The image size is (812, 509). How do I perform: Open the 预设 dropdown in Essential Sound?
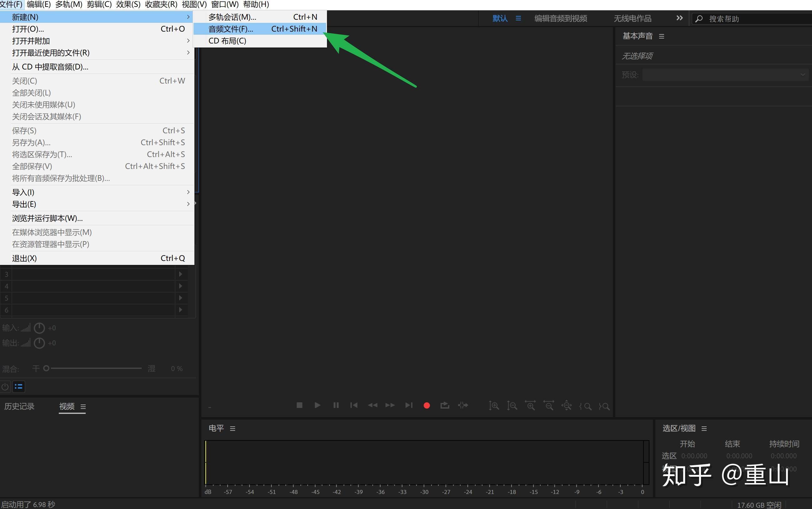tap(725, 75)
